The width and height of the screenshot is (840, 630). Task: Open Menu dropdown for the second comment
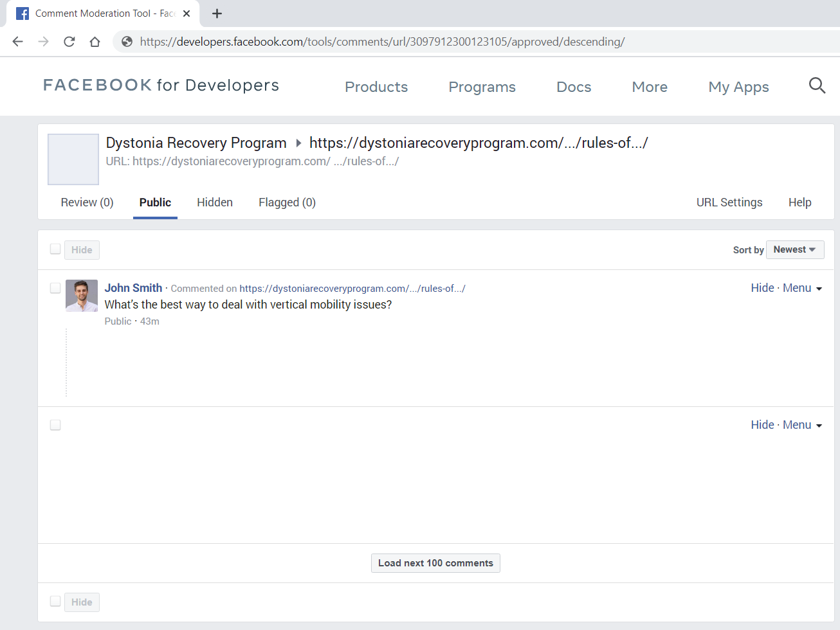(x=802, y=425)
